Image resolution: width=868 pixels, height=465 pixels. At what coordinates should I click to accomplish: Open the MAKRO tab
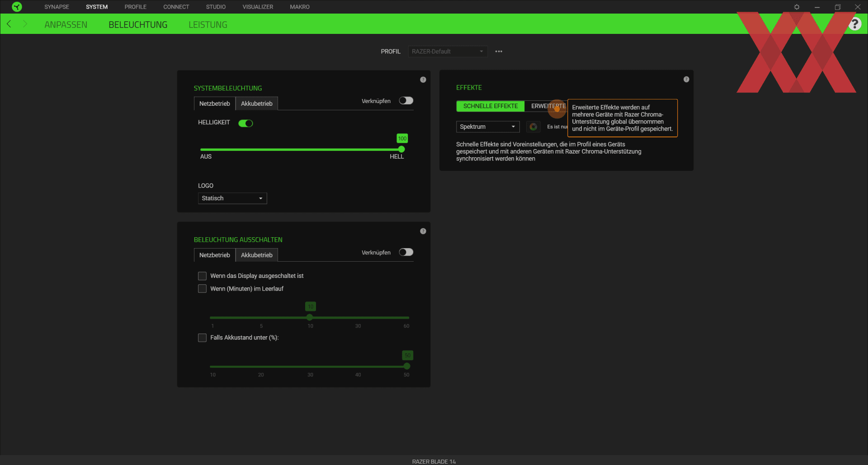(x=300, y=7)
